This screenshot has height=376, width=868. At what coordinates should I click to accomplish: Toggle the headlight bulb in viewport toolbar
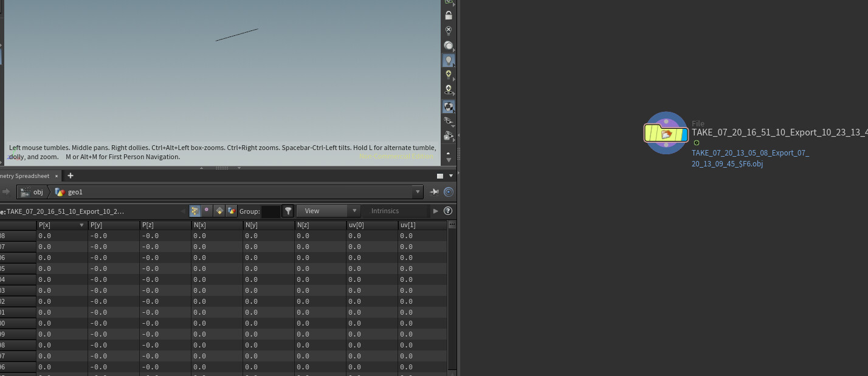[x=449, y=60]
